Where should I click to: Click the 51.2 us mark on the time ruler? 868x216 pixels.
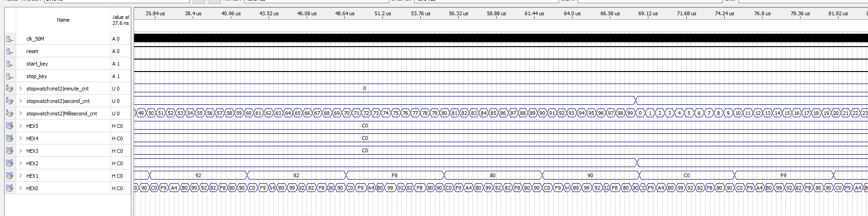tap(382, 14)
